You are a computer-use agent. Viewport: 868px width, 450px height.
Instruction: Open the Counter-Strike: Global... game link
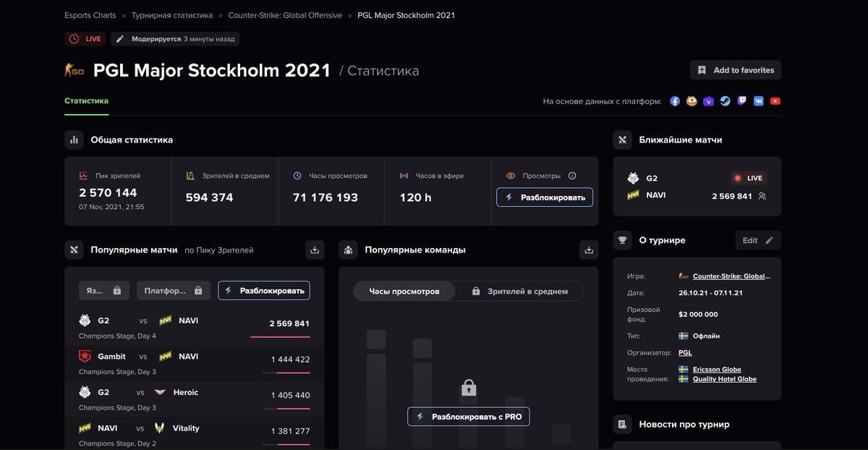click(731, 276)
